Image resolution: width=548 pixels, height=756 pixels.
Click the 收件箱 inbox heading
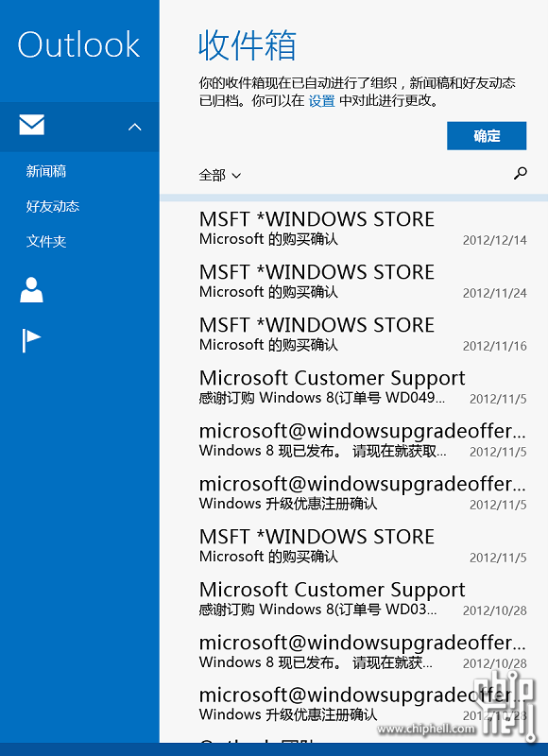(248, 45)
